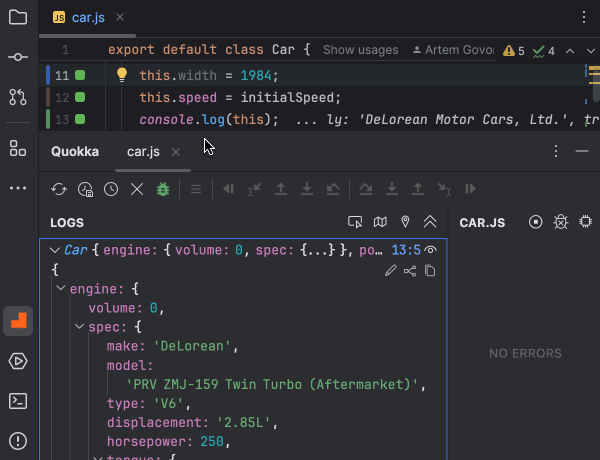The width and height of the screenshot is (600, 460).
Task: Click the 1984 value on line 11
Action: tap(256, 75)
